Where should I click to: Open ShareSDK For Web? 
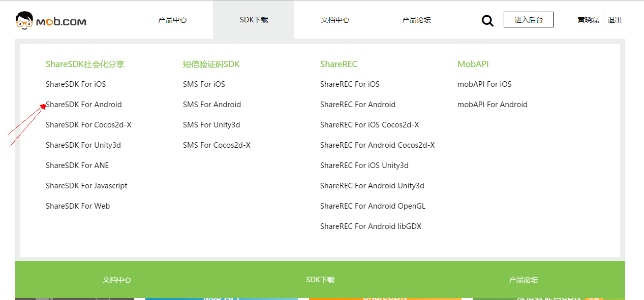78,206
